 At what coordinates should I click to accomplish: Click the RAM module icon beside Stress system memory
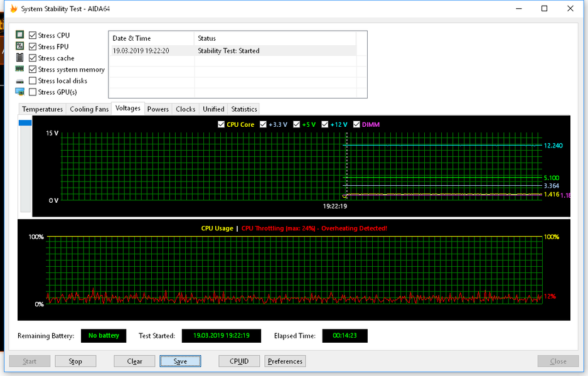pyautogui.click(x=19, y=68)
